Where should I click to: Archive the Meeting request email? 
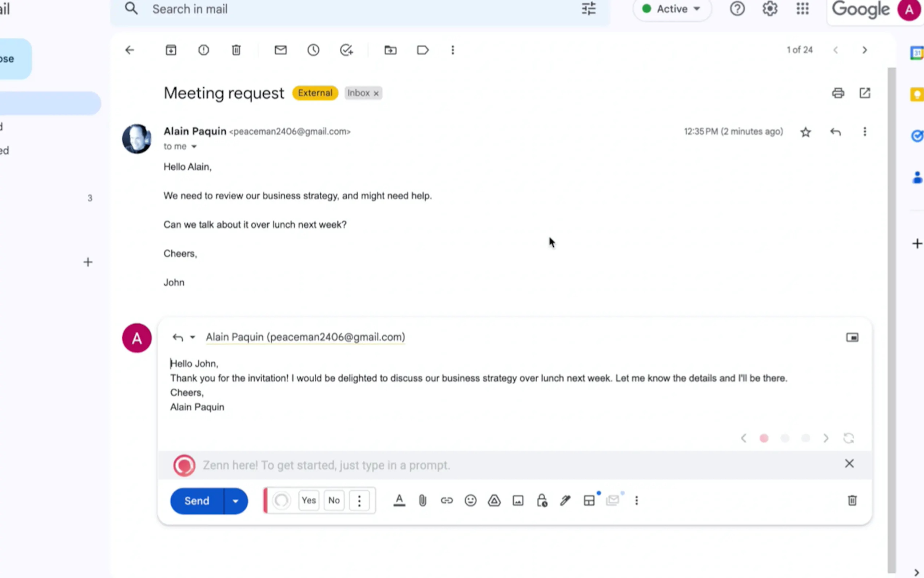pos(171,50)
